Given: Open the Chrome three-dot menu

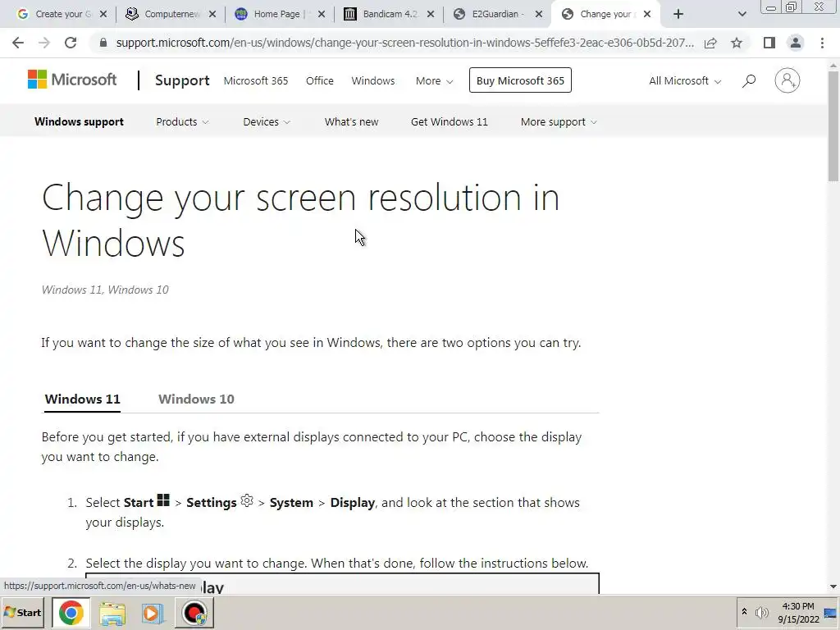Looking at the screenshot, I should [822, 43].
